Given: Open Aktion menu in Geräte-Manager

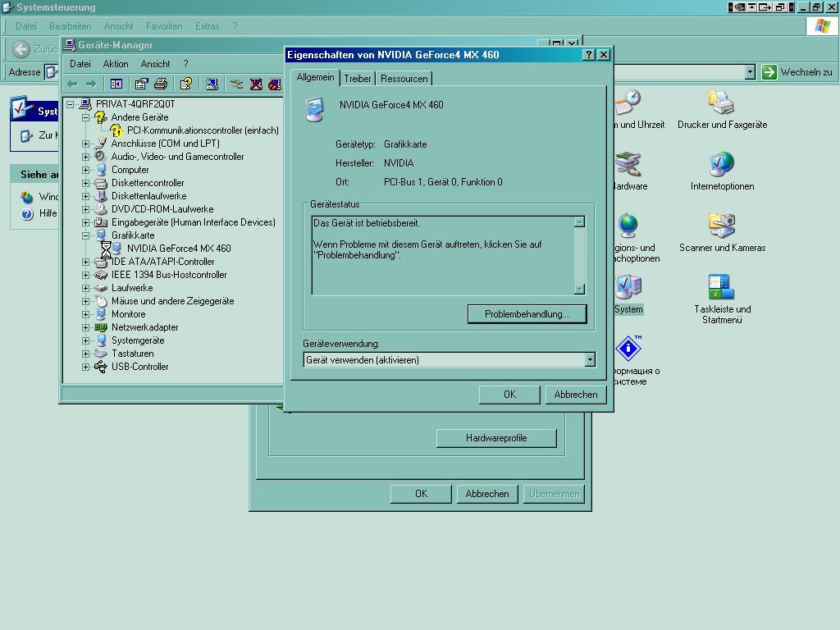Looking at the screenshot, I should (x=116, y=64).
